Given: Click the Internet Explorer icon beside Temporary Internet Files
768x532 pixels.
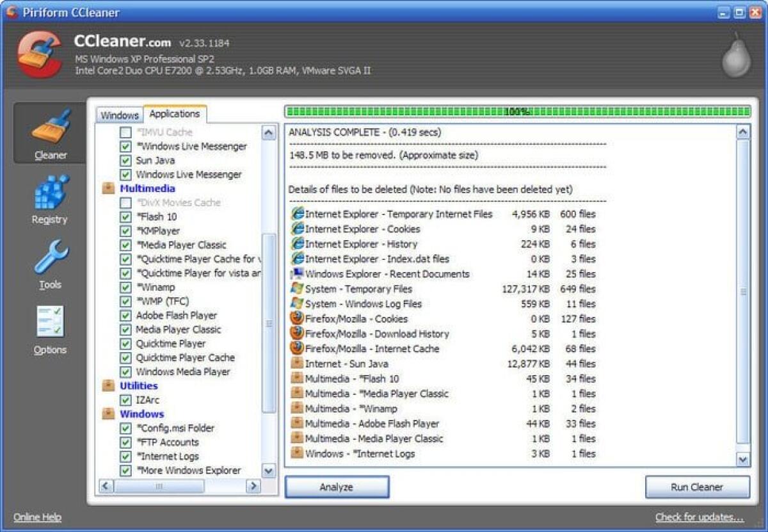Looking at the screenshot, I should pos(298,214).
